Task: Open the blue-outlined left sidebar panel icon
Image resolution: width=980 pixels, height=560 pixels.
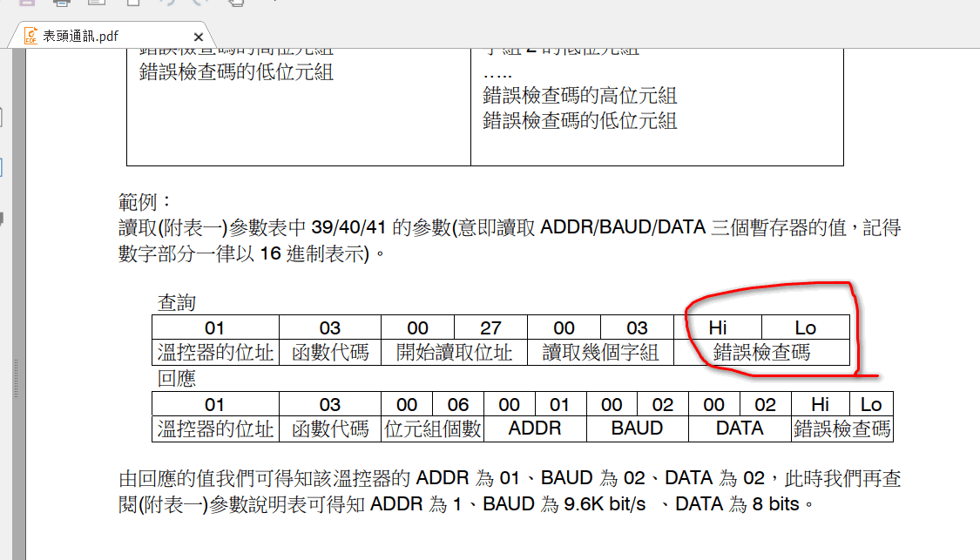Action: coord(2,167)
